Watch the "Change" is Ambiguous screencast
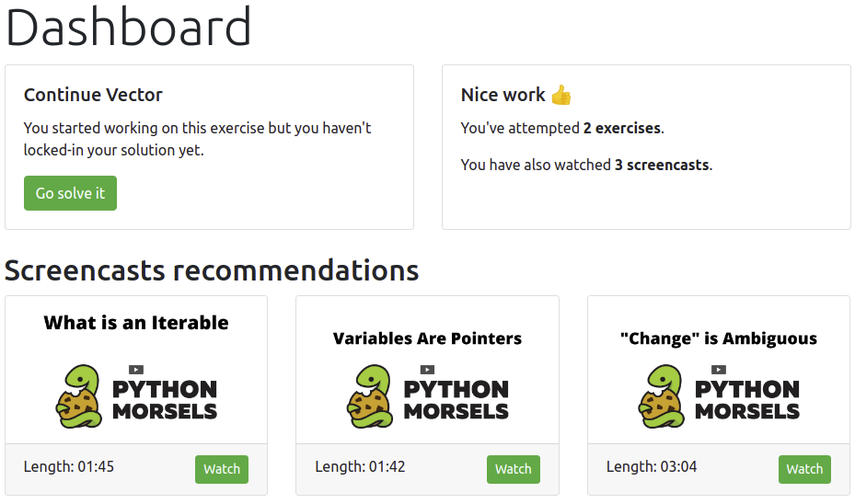 coord(804,469)
